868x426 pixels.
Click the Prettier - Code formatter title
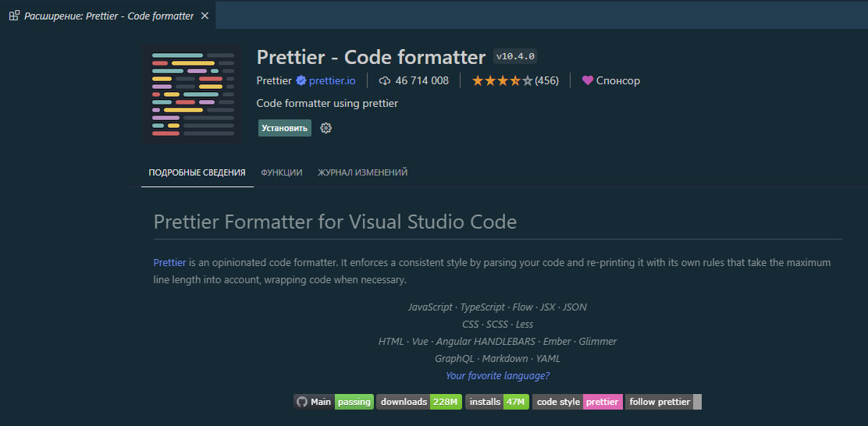coord(371,56)
